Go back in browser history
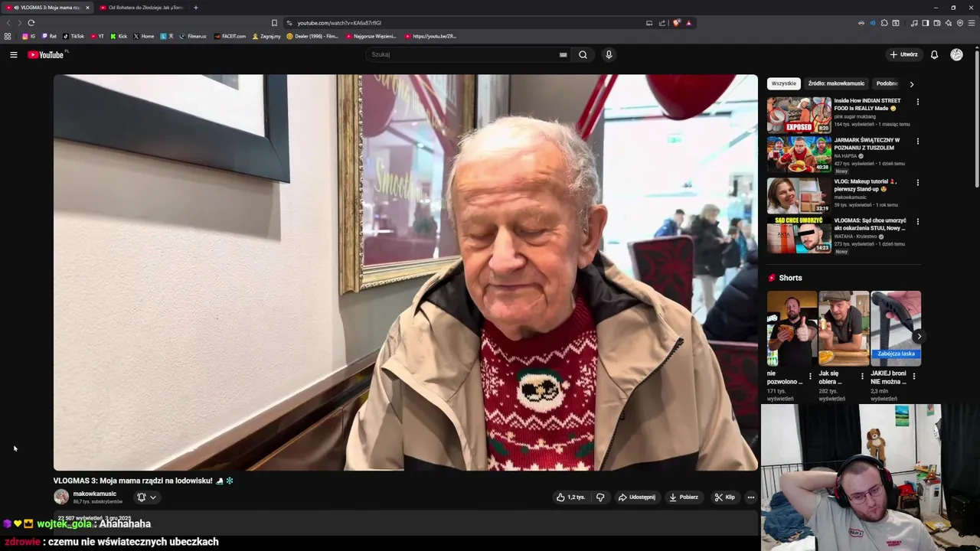The height and width of the screenshot is (551, 980). click(x=9, y=23)
